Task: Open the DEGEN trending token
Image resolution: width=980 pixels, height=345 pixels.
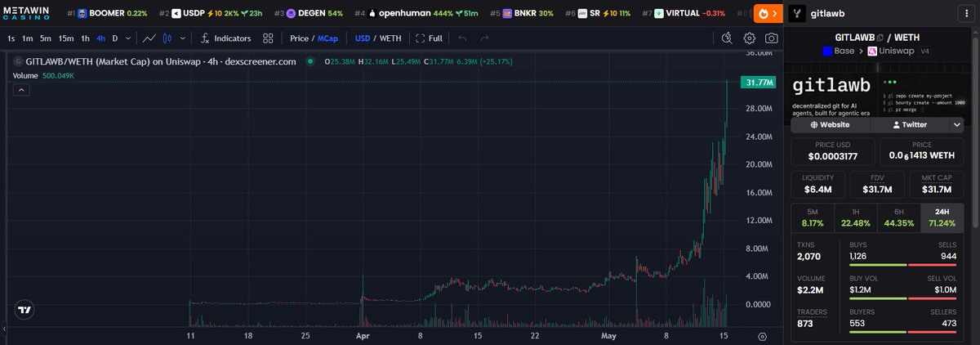Action: [309, 14]
